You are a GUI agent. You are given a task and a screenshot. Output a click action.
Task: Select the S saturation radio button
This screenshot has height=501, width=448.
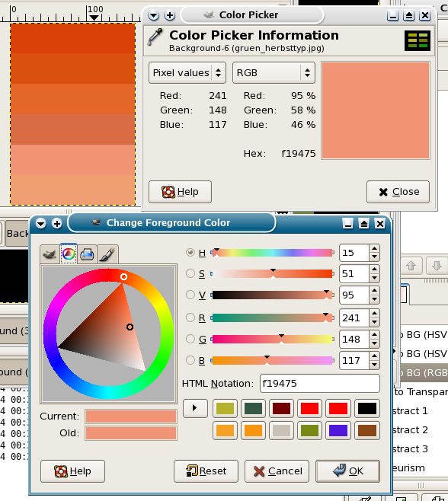(x=190, y=273)
